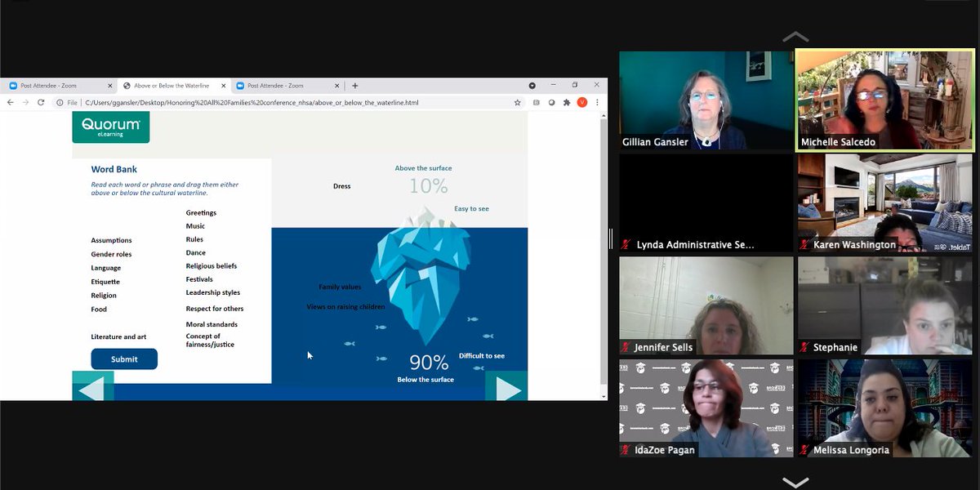The image size is (980, 490).
Task: Open new browser tab
Action: click(x=355, y=86)
